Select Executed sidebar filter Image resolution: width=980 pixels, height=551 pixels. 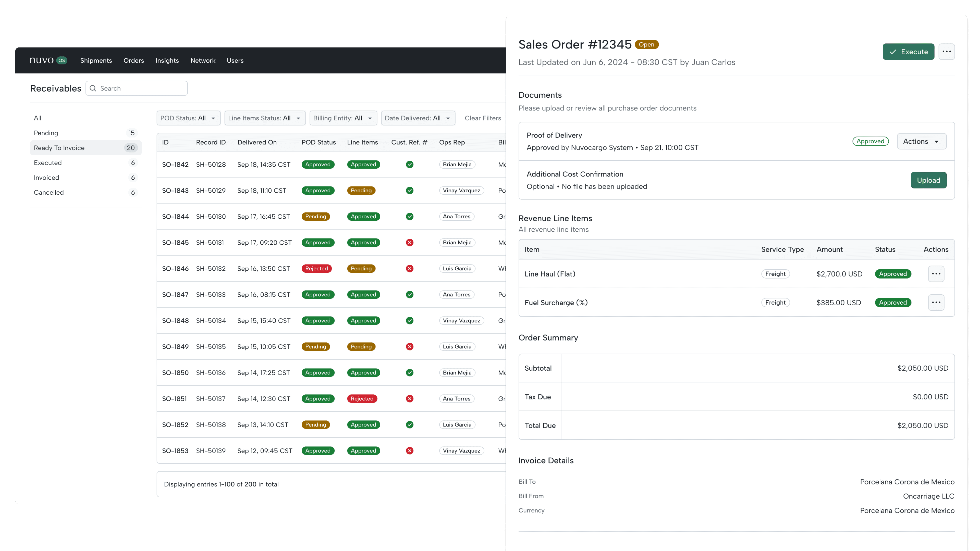[x=85, y=162]
